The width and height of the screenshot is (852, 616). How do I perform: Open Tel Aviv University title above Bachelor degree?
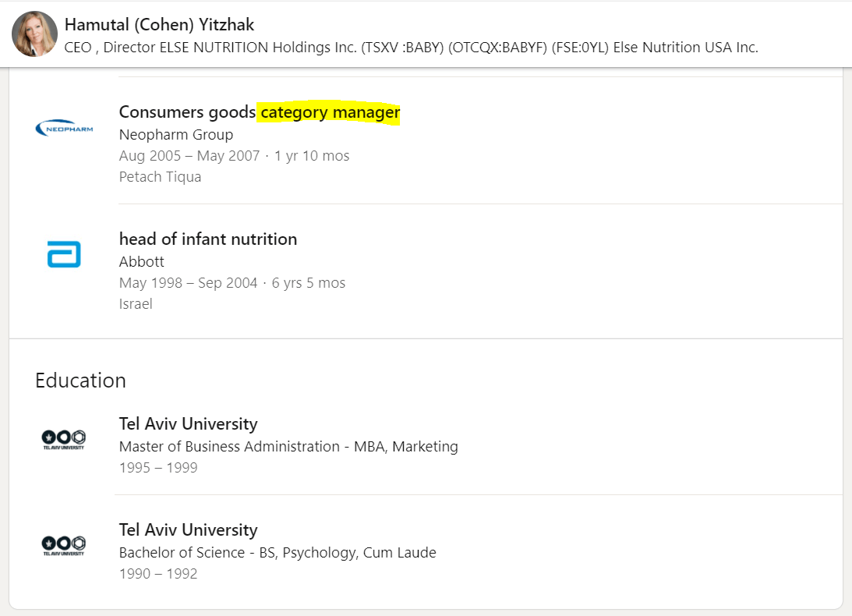coord(188,530)
